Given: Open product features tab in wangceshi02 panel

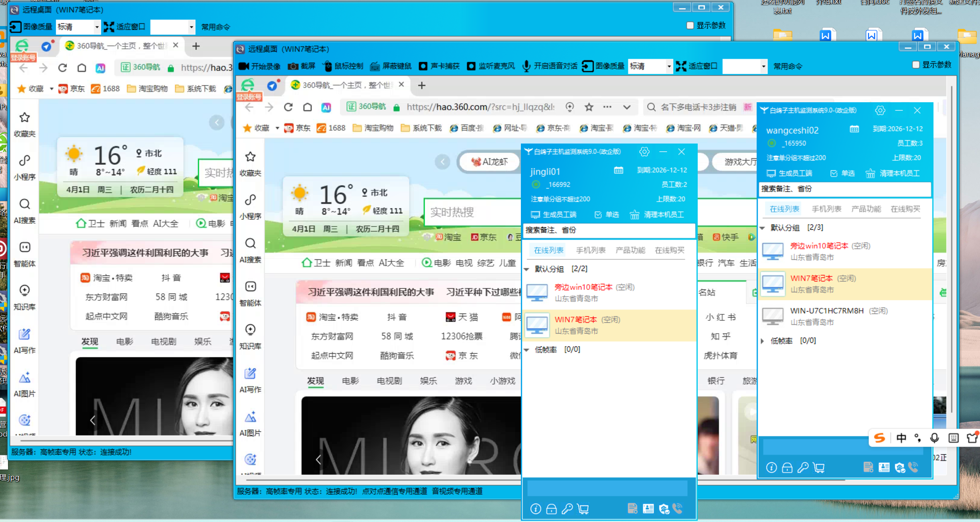Looking at the screenshot, I should (866, 209).
